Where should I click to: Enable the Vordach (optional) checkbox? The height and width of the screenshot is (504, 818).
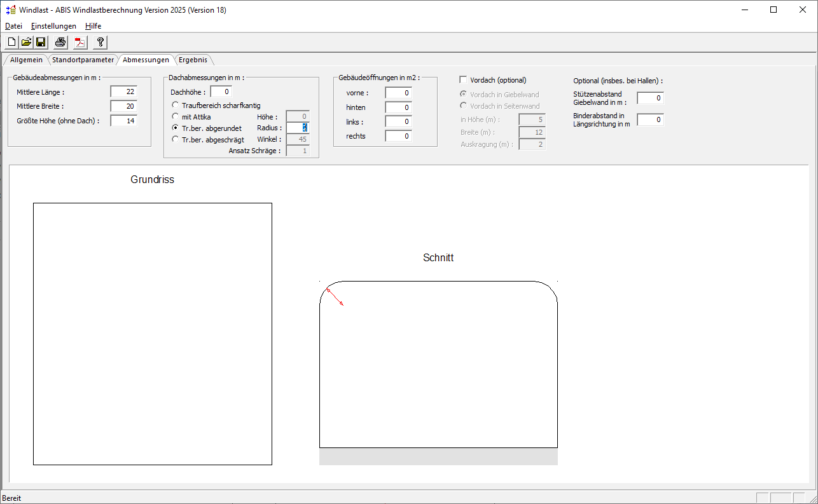(463, 80)
